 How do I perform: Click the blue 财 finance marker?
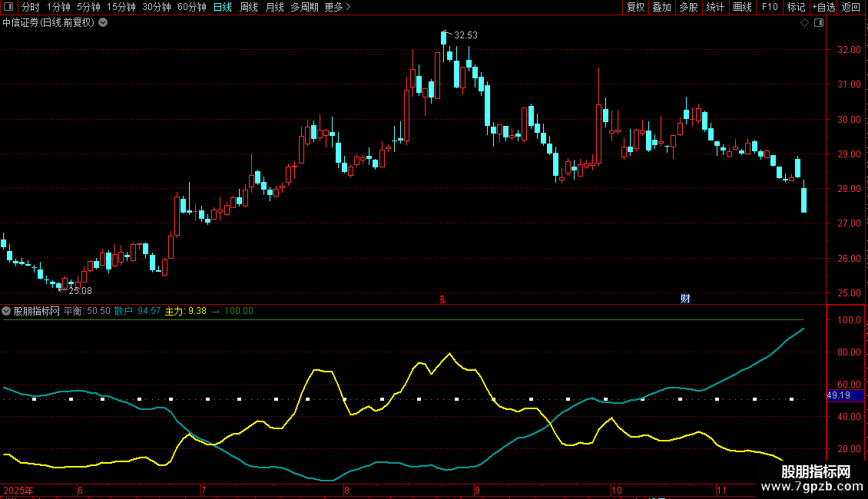685,299
